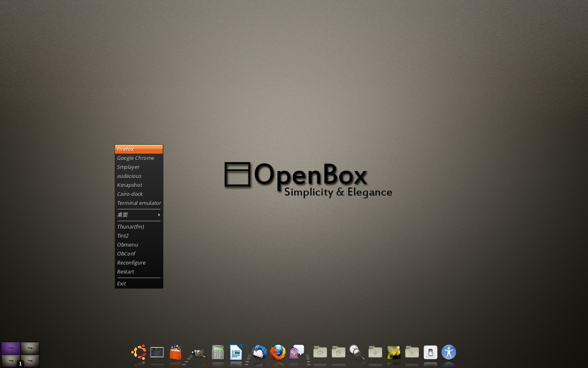Screen dimensions: 588x368
Task: Open the Thunderbird mail icon
Action: click(x=259, y=352)
